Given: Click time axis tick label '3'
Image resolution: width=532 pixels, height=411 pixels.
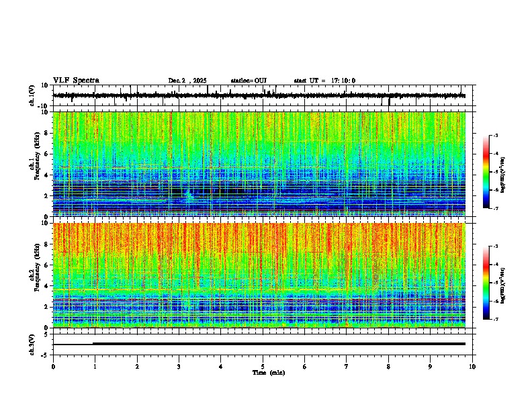Looking at the screenshot, I should coord(179,367).
